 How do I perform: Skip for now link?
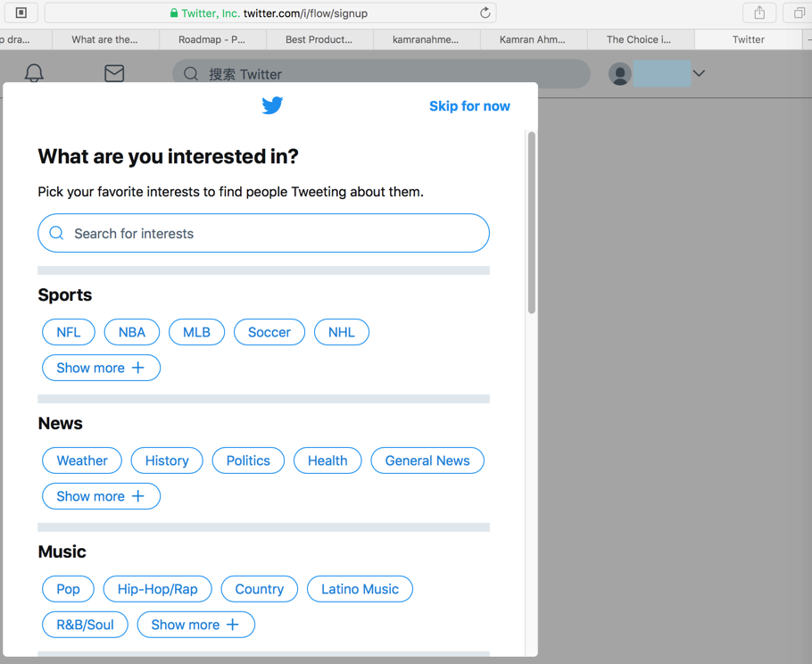[469, 106]
